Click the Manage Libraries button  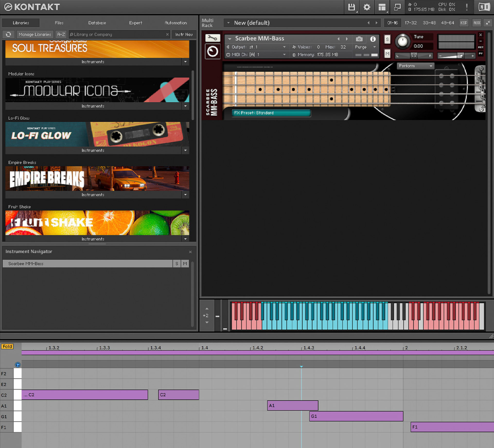click(x=35, y=34)
